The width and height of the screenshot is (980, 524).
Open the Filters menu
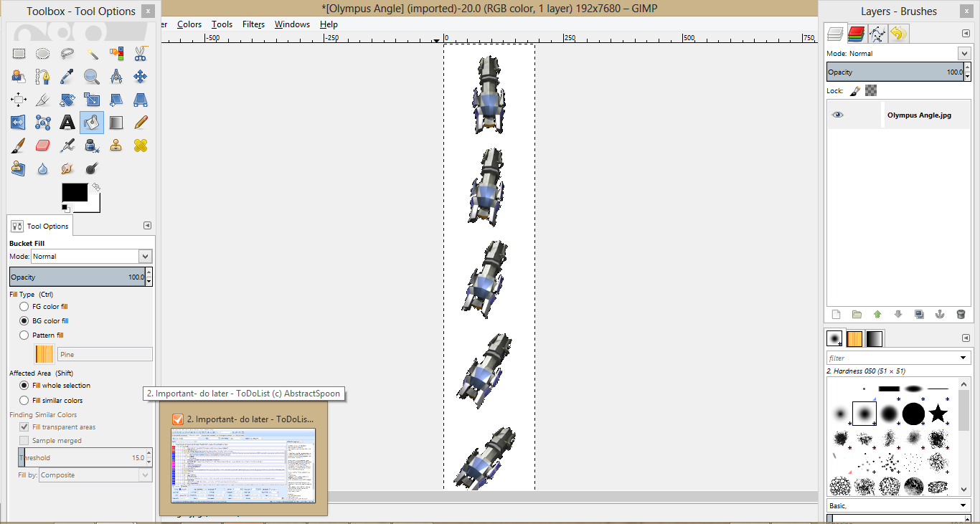[253, 24]
